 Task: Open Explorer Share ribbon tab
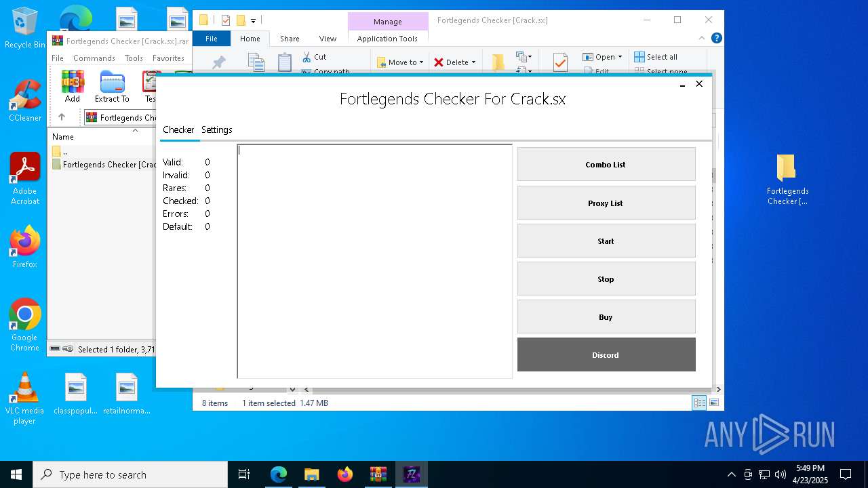[290, 39]
